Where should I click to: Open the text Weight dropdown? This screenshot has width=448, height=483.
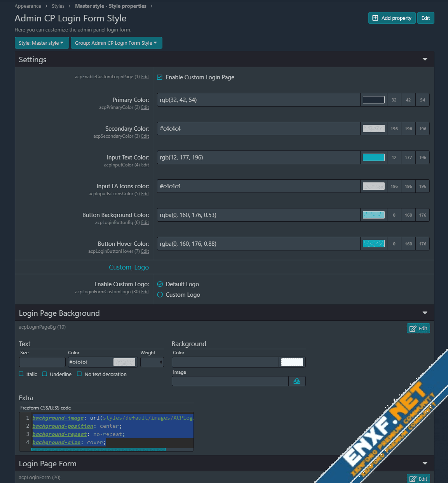[x=152, y=362]
